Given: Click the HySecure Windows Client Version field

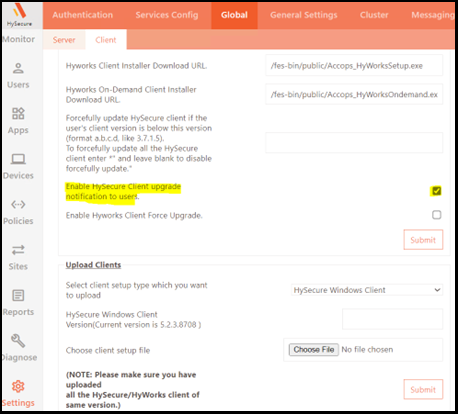Looking at the screenshot, I should [392, 319].
